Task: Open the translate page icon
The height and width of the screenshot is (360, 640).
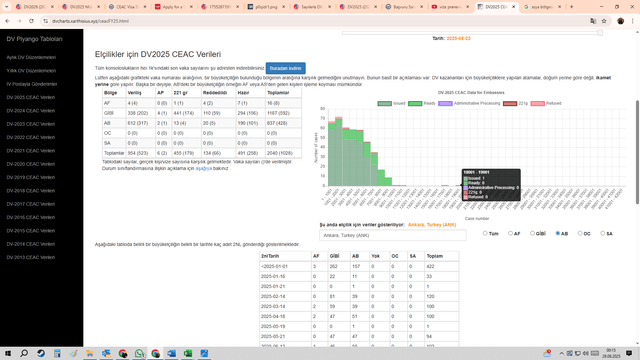Action: (593, 21)
